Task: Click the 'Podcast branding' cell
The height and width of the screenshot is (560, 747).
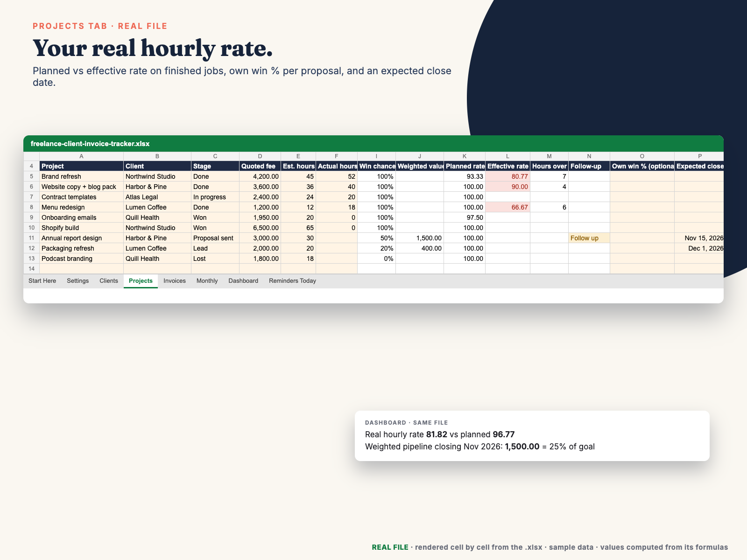Action: [x=81, y=259]
